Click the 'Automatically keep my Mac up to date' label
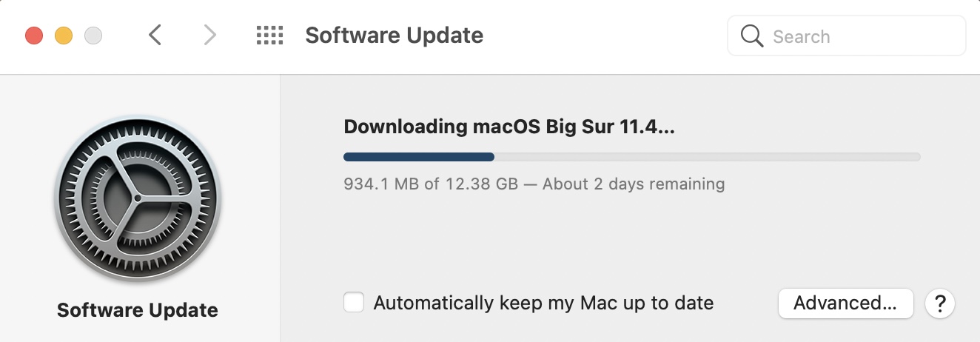 coord(543,303)
